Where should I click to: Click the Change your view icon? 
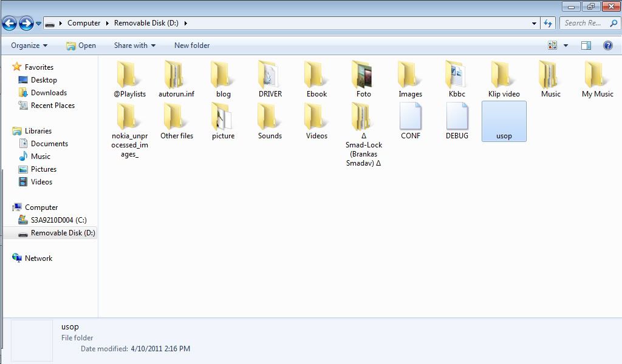(x=553, y=45)
